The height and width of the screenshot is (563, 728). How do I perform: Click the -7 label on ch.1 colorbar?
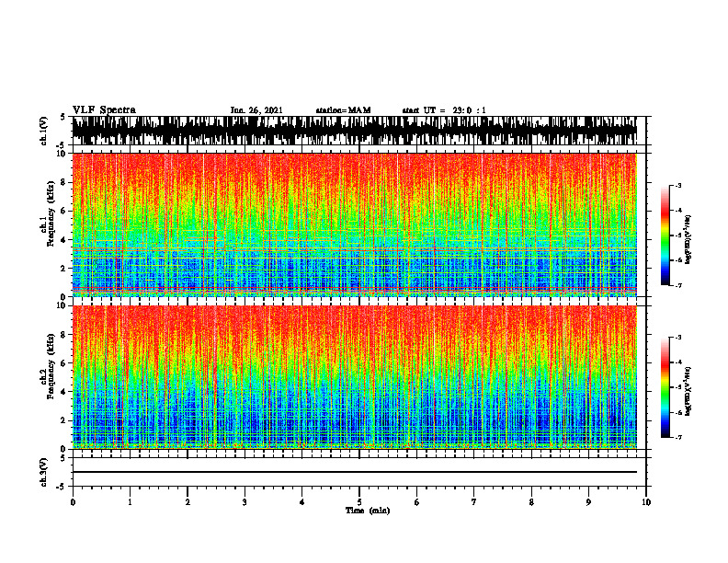[x=678, y=285]
